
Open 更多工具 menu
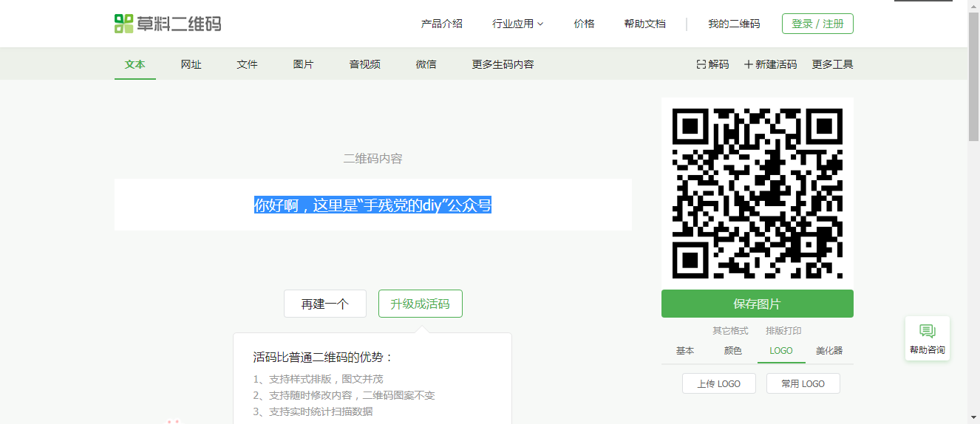(x=832, y=64)
